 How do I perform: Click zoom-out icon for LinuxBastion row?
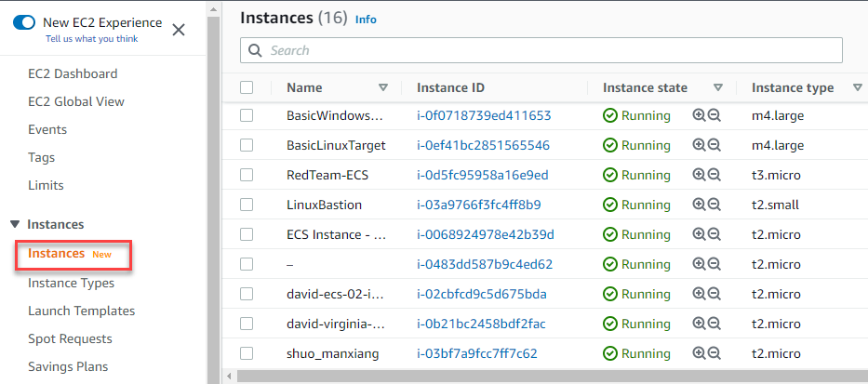click(714, 205)
